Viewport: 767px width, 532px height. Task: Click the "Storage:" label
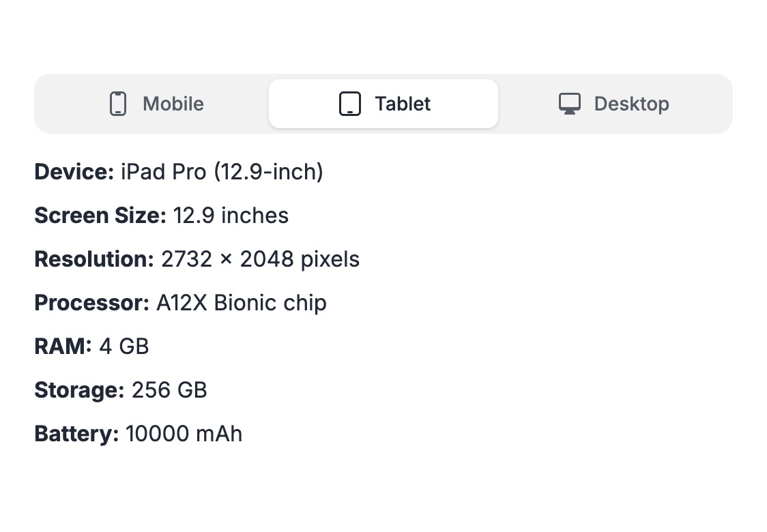(79, 390)
